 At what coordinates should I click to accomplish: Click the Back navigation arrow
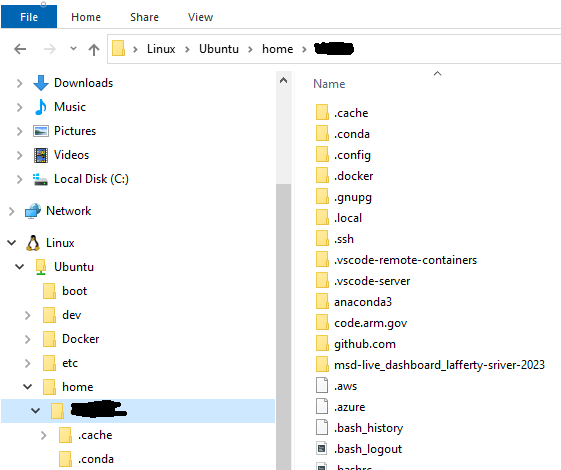coord(20,49)
